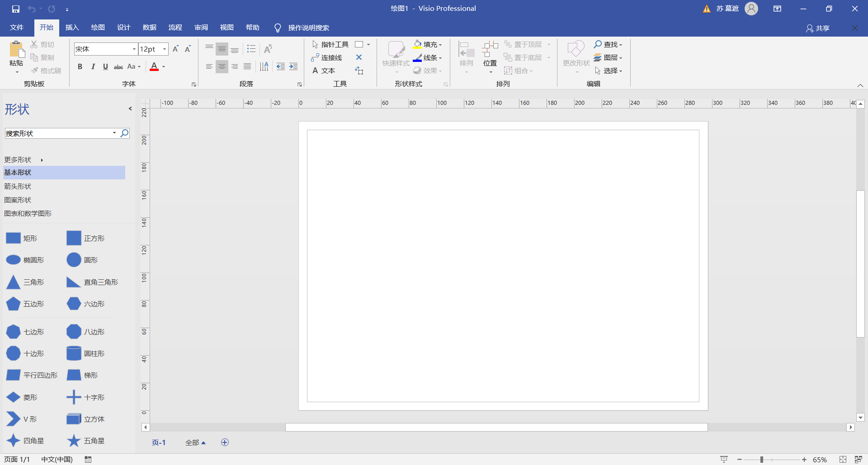The image size is (868, 465).
Task: Toggle center horizontal text alignment
Action: tap(222, 67)
